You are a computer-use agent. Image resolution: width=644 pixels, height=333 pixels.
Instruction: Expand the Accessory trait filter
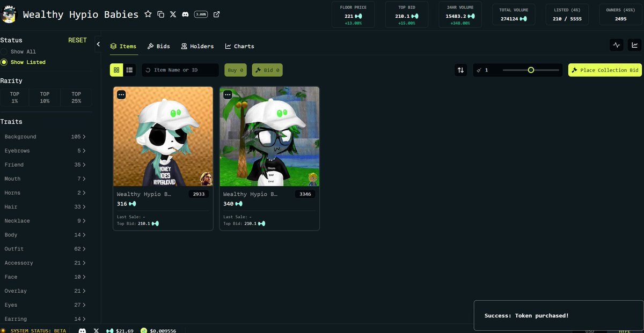tap(45, 263)
